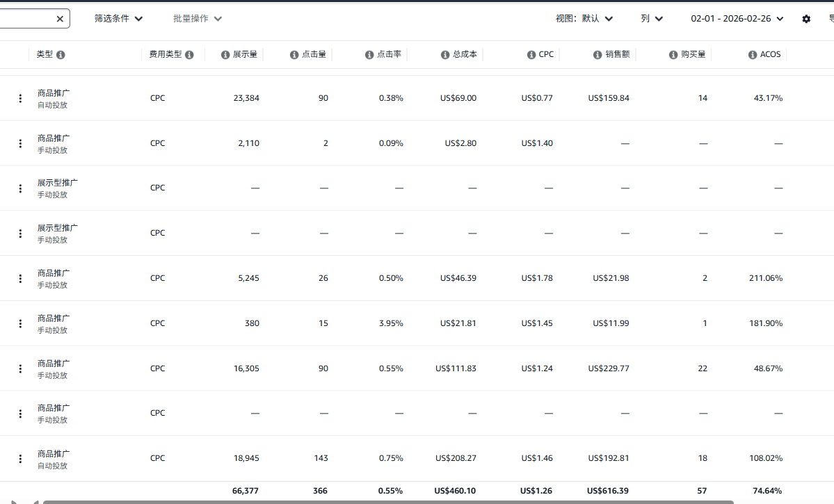Open three-dot menu for 23,384 impressions row

pos(20,98)
